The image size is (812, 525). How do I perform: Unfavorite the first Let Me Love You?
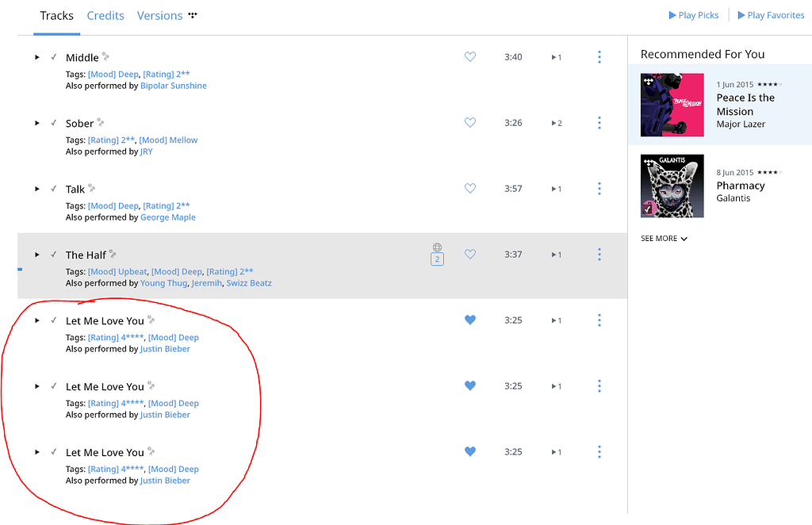pos(469,320)
